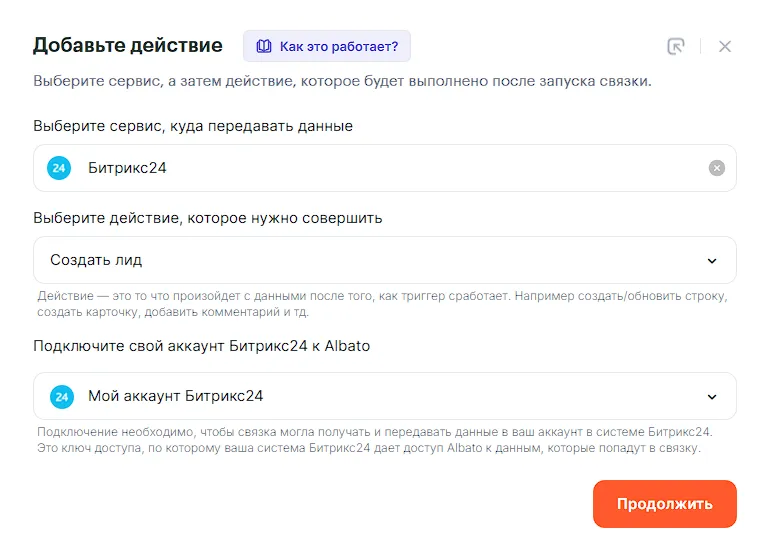
Task: Click the Подключите свой аккаунт Битрикс24 label
Action: pyautogui.click(x=201, y=345)
